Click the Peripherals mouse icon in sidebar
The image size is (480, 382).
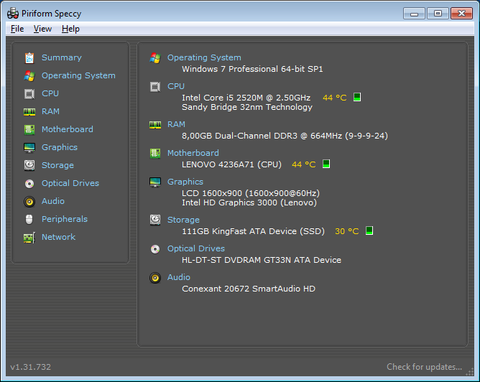[29, 219]
